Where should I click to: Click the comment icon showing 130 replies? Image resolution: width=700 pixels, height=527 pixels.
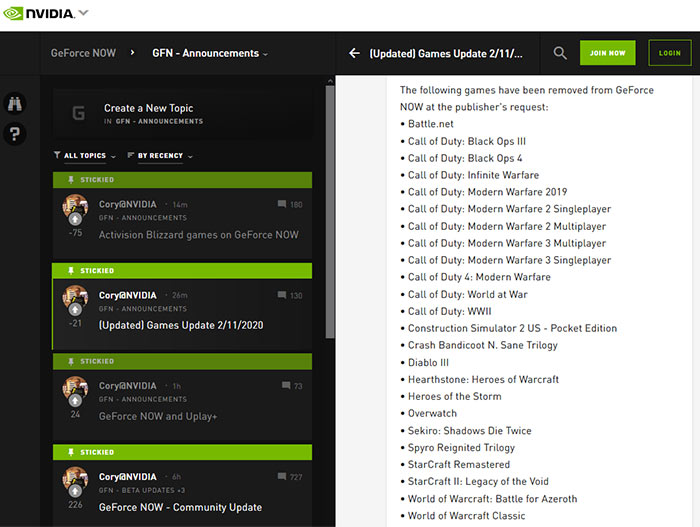click(x=282, y=295)
